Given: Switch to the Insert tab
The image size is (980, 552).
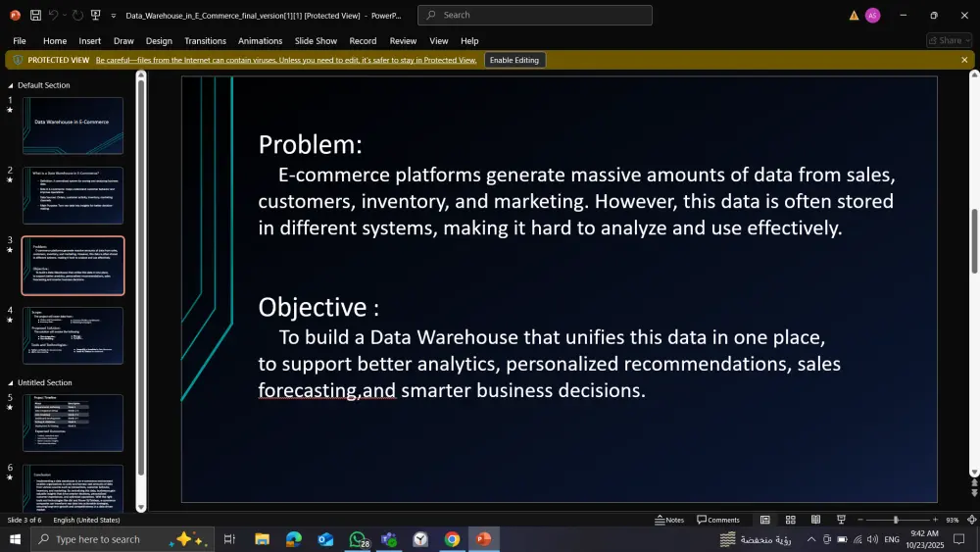Looking at the screenshot, I should [90, 40].
